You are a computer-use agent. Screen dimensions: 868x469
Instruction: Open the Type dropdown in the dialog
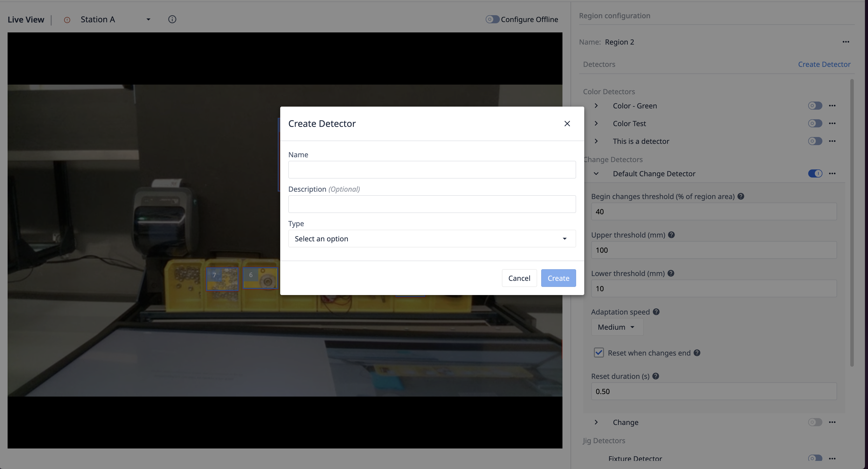click(x=432, y=239)
